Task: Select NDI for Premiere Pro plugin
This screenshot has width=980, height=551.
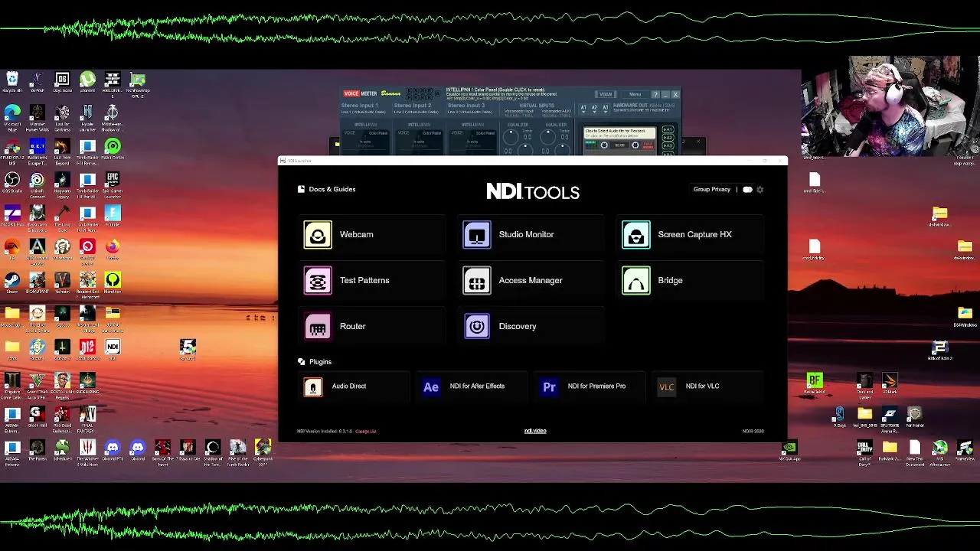Action: pos(590,386)
